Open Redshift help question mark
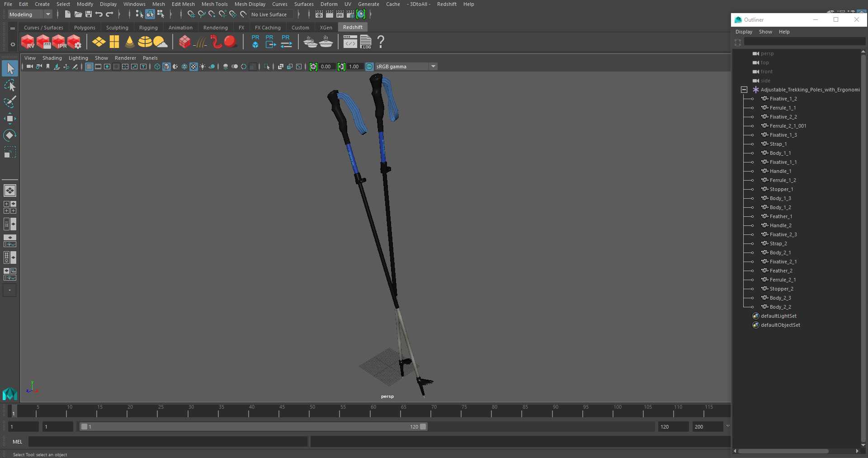Viewport: 868px width, 458px height. (381, 42)
